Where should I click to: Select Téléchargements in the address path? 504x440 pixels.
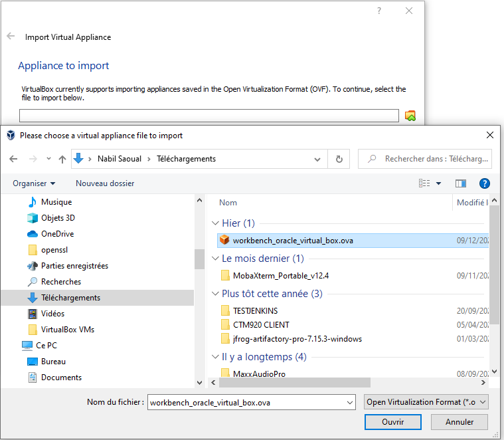pyautogui.click(x=186, y=159)
